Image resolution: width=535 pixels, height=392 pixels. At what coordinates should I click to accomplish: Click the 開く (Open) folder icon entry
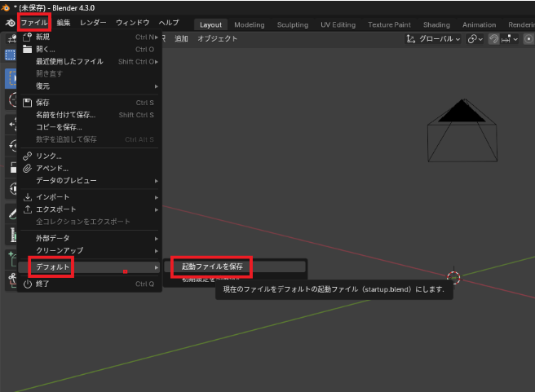coord(46,49)
